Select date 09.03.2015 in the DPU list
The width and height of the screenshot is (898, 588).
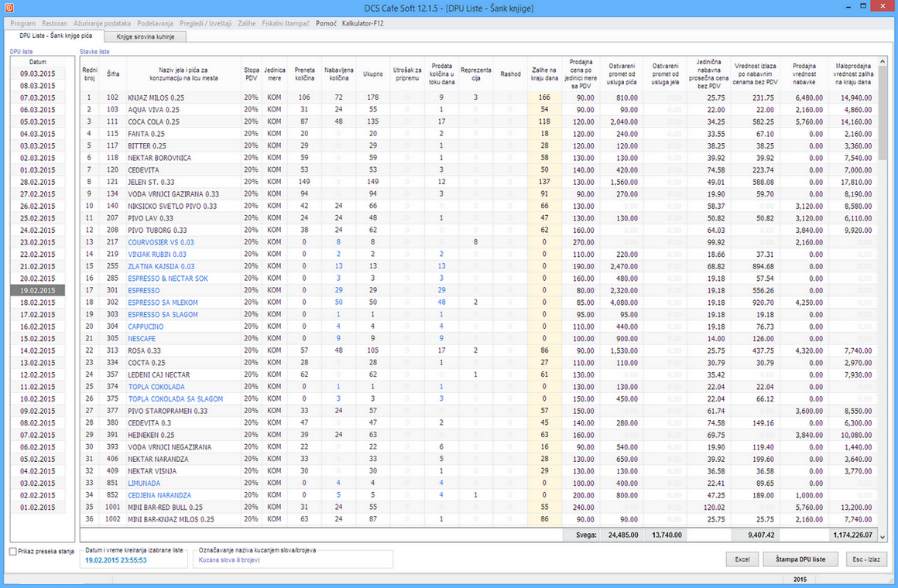[x=37, y=73]
